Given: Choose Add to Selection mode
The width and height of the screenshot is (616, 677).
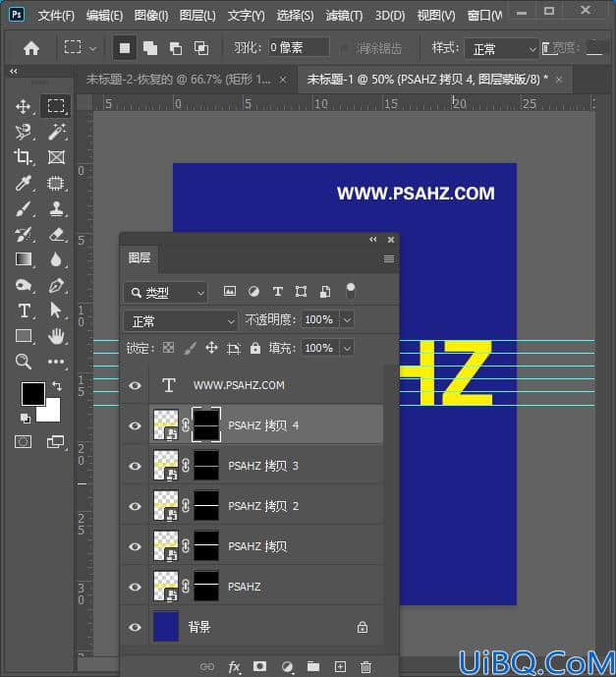Looking at the screenshot, I should [x=149, y=48].
